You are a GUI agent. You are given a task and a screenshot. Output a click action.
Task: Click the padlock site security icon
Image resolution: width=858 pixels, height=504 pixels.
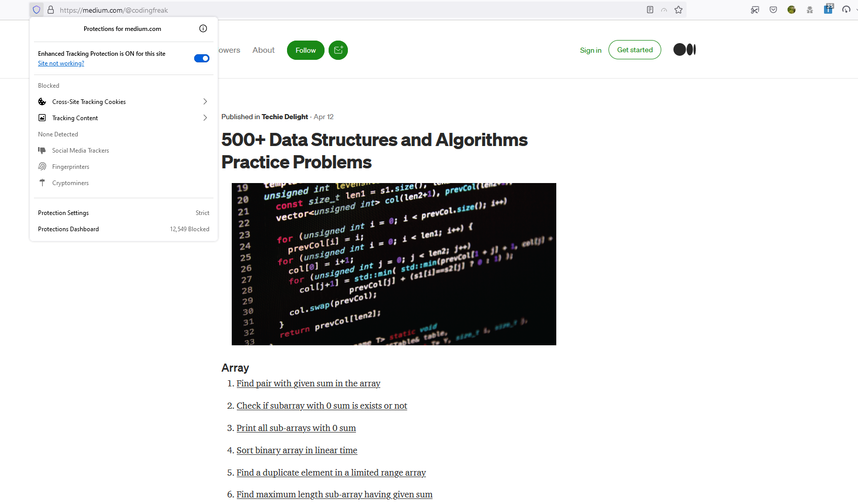click(x=51, y=10)
